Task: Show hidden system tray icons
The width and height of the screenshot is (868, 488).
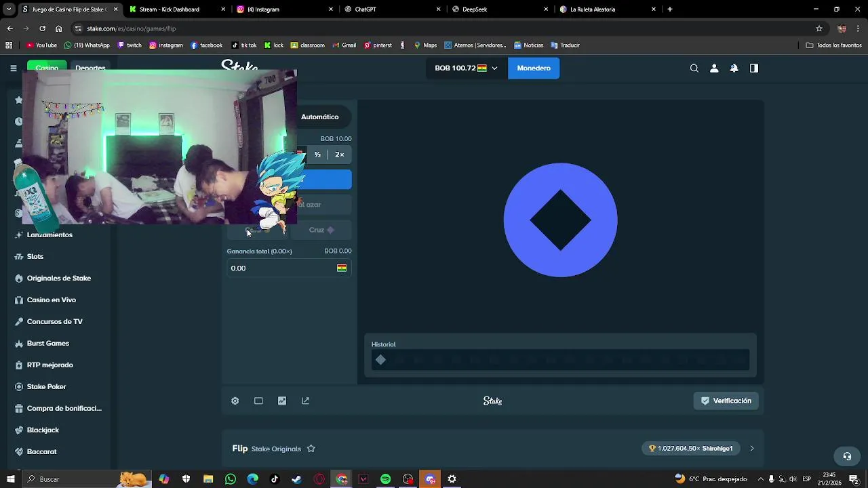Action: coord(759,479)
